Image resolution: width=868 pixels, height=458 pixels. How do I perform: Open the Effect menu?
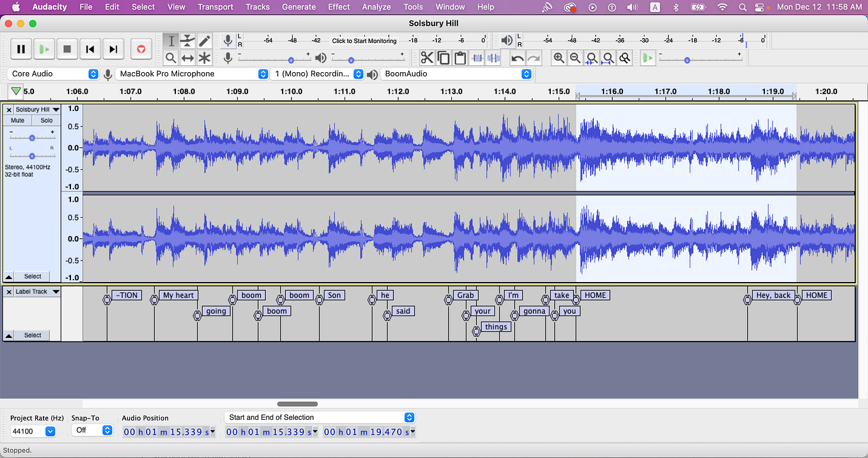click(339, 7)
